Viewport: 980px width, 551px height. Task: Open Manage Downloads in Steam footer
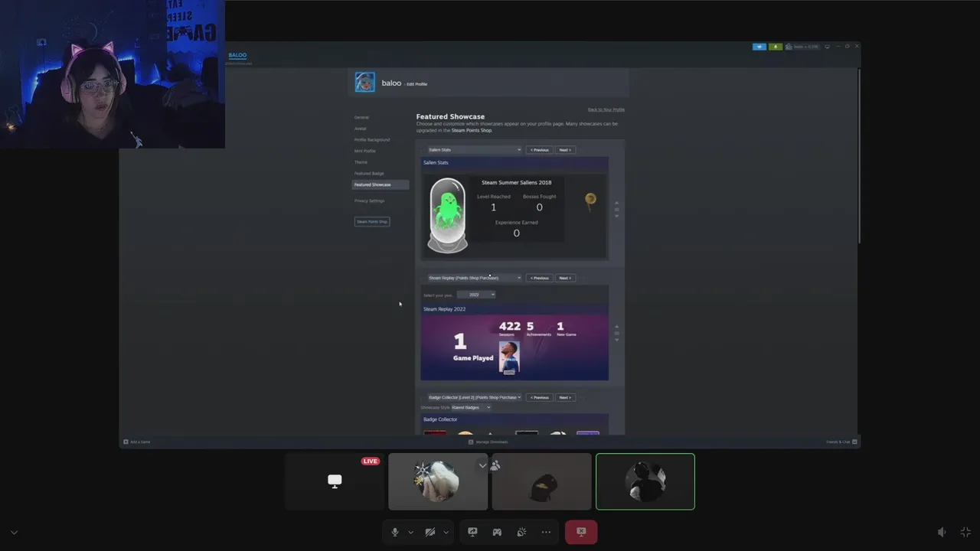[488, 442]
